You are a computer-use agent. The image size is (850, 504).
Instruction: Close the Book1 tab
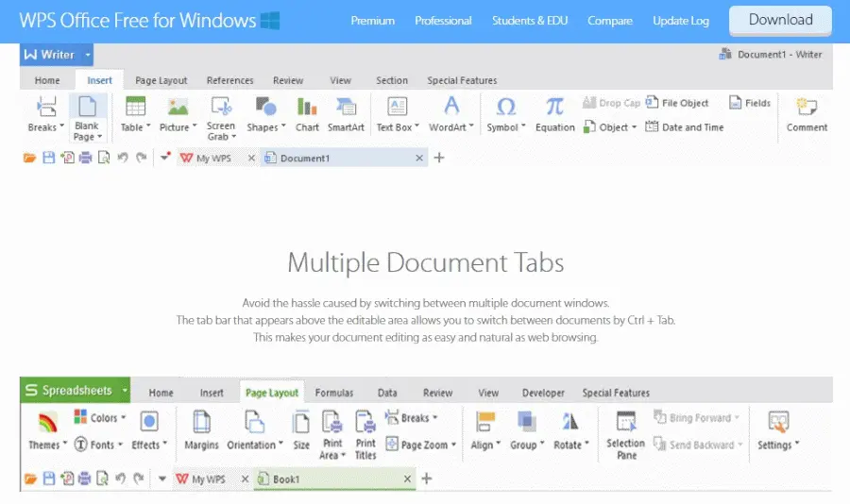click(x=407, y=479)
